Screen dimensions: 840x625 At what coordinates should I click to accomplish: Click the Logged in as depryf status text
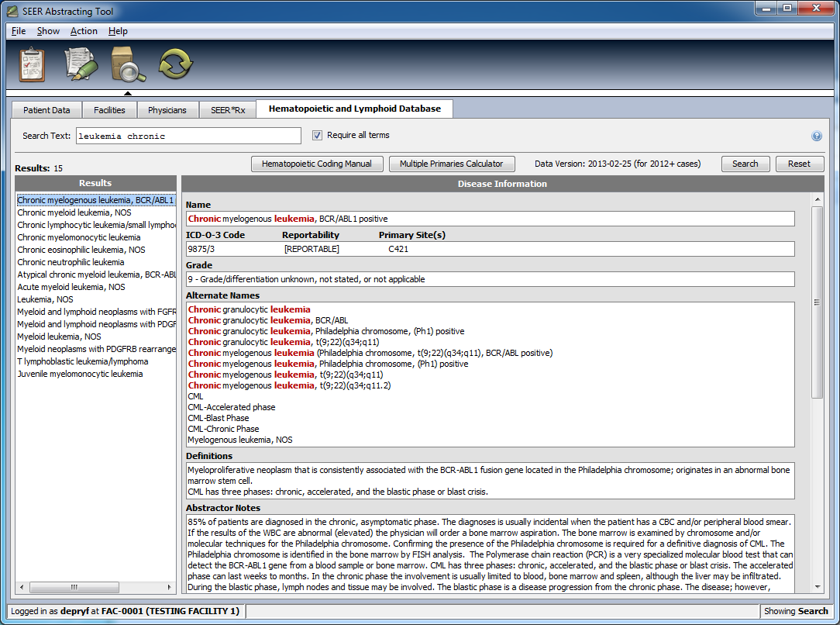pos(125,611)
